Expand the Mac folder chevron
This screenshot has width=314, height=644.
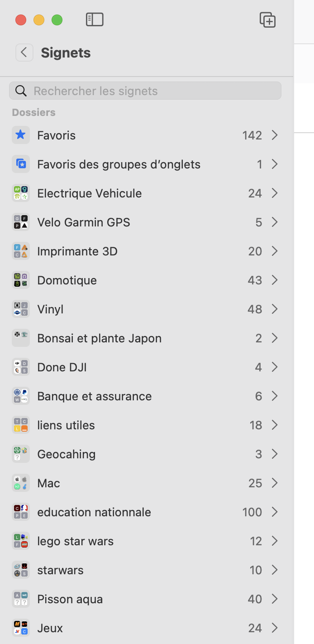pos(275,483)
